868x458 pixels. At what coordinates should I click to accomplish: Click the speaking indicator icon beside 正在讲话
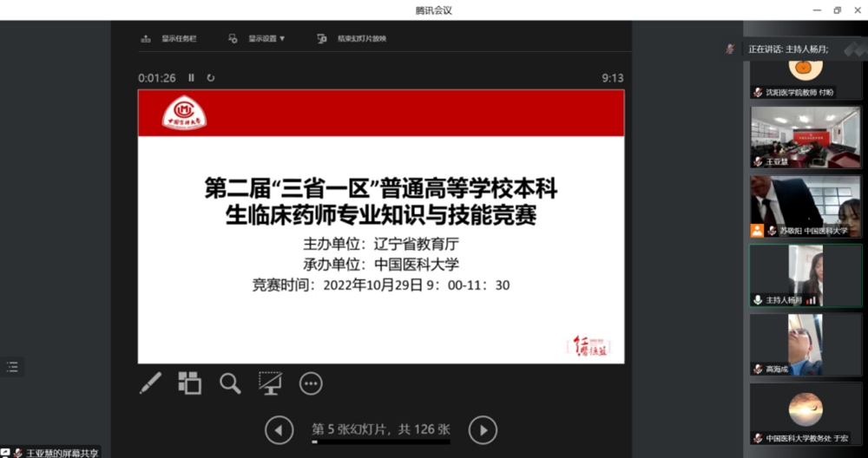click(x=730, y=49)
